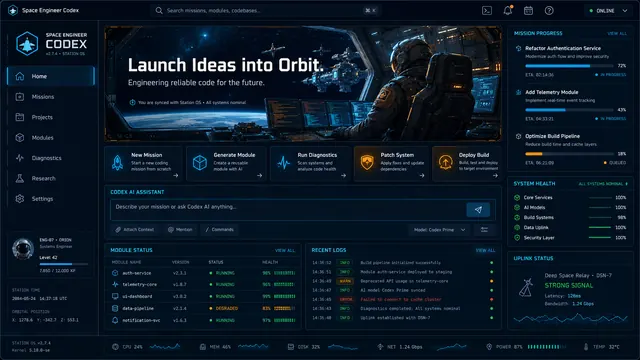Image resolution: width=640 pixels, height=360 pixels.
Task: Click the MEM status bar icon
Action: [203, 347]
